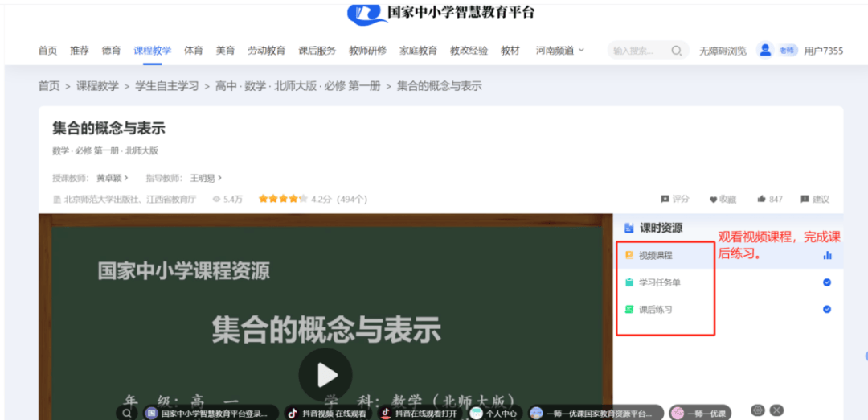Open advisor 王明易 profile link
This screenshot has width=868, height=420.
pyautogui.click(x=206, y=178)
